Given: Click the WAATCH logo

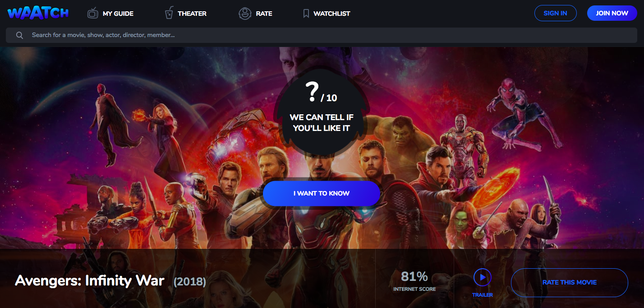Looking at the screenshot, I should click(x=38, y=13).
